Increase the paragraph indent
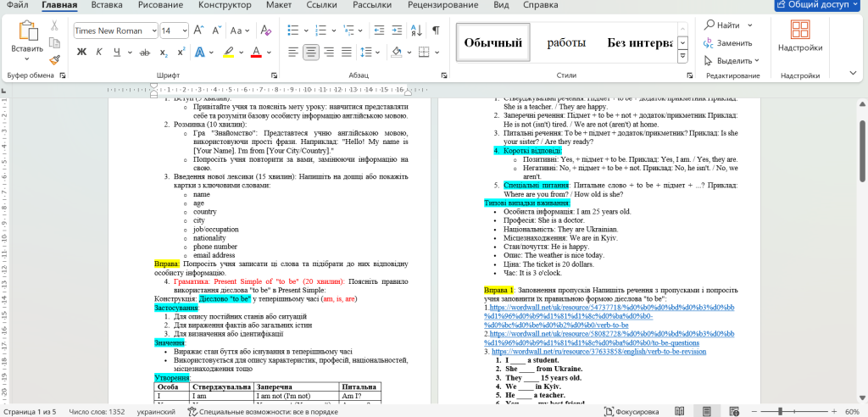Viewport: 868px width, 417px height. (x=396, y=31)
